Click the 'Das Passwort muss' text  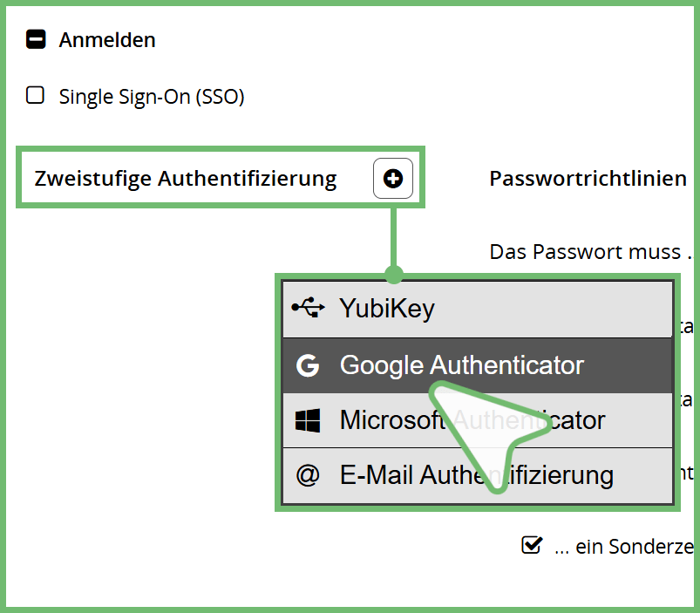coord(586,252)
